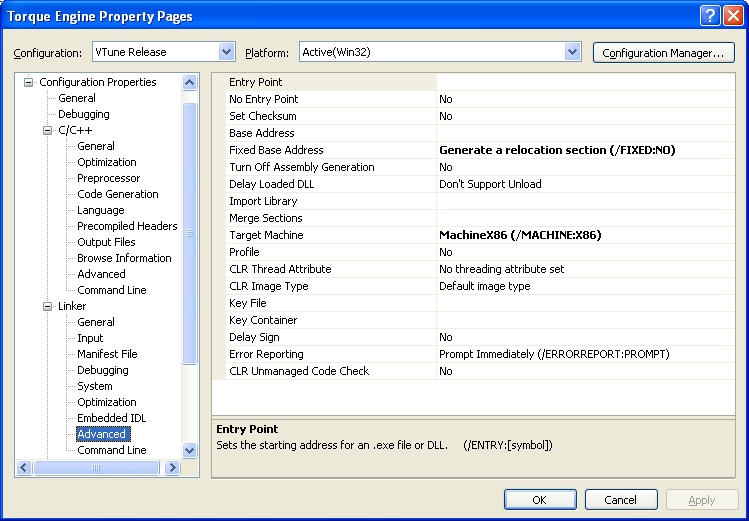Select Code Generation under C/C++
The height and width of the screenshot is (521, 749).
(x=117, y=194)
